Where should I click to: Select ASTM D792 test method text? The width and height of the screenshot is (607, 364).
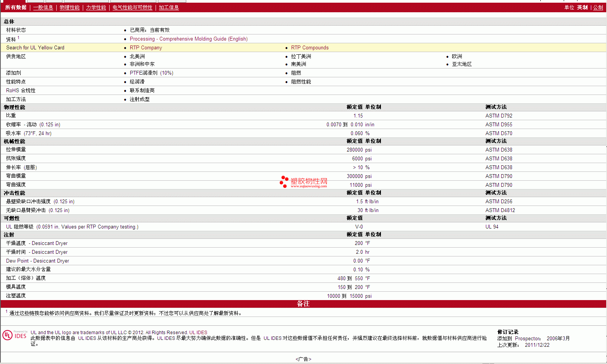click(x=499, y=116)
